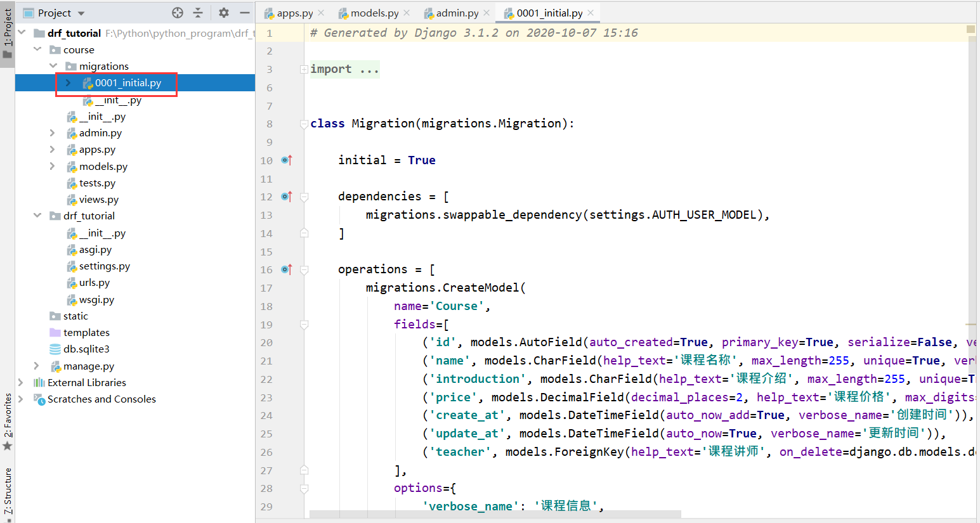Click the Scratches and Consoles icon
This screenshot has width=980, height=523.
click(x=39, y=399)
